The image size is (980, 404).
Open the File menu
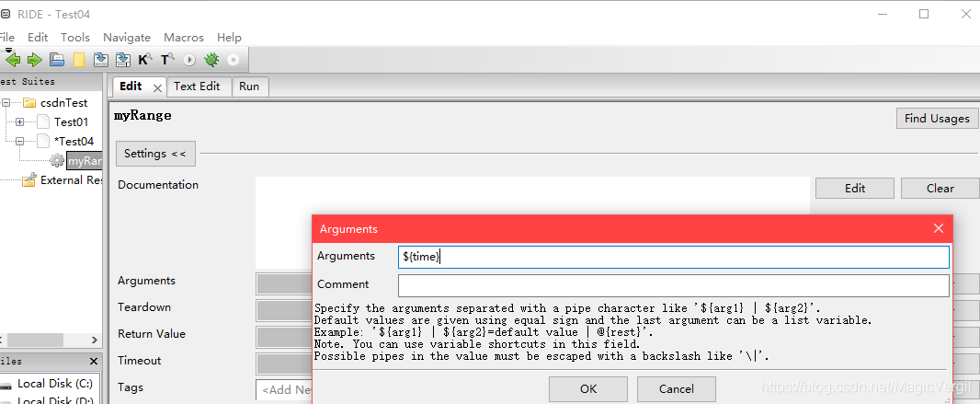[x=6, y=38]
